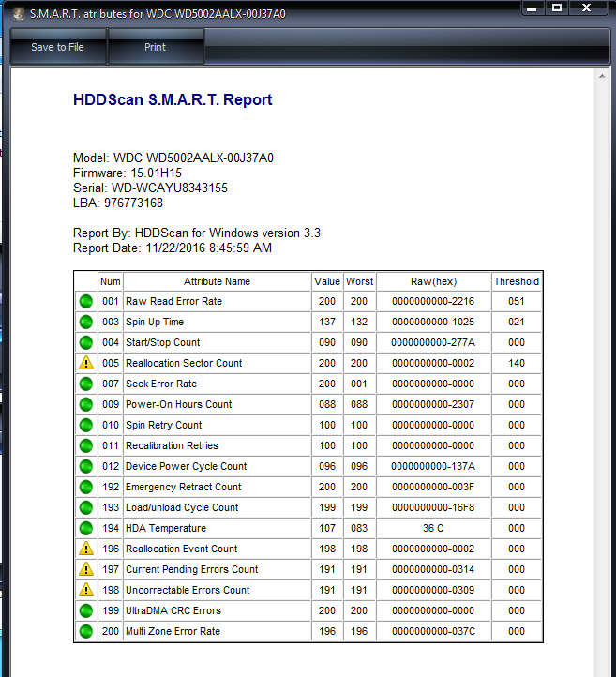616x677 pixels.
Task: Maximize the S.M.A.R.T. attributes window
Action: [557, 8]
